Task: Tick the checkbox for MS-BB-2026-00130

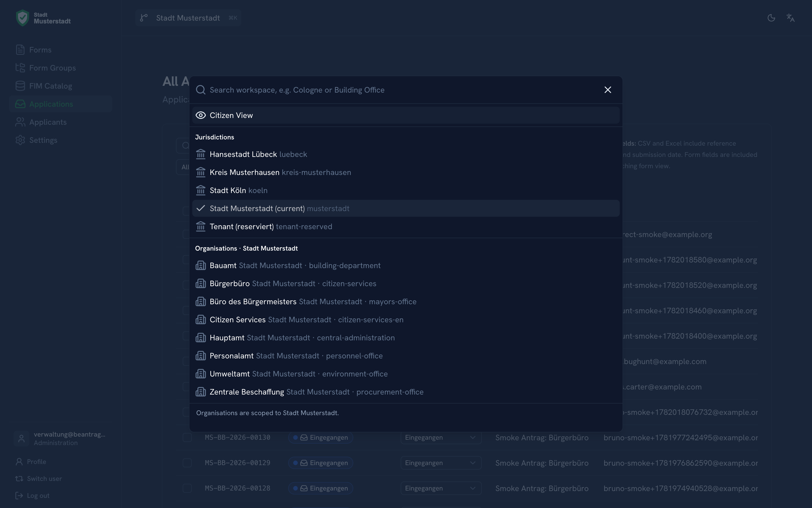Action: (187, 437)
